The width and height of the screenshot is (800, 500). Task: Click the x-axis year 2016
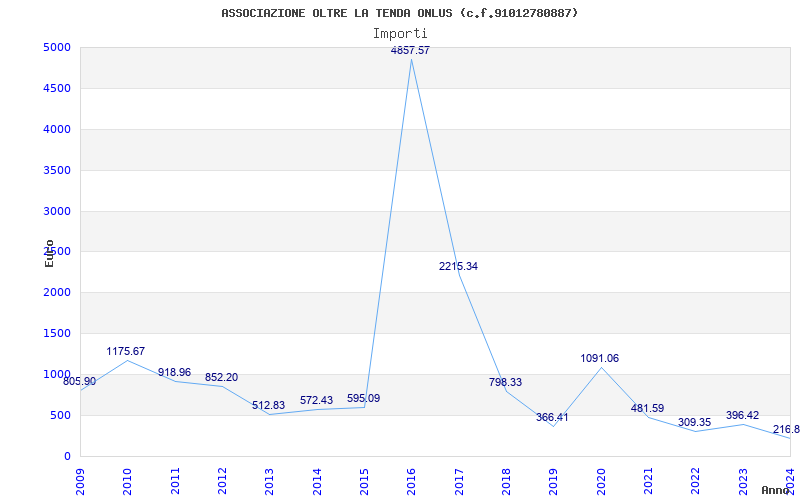click(x=411, y=482)
